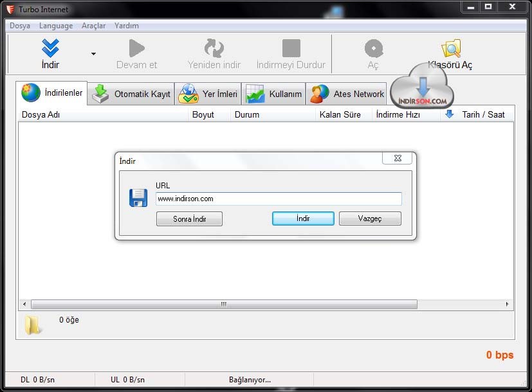Open the Dosya menu
Image resolution: width=532 pixels, height=392 pixels.
coord(20,26)
